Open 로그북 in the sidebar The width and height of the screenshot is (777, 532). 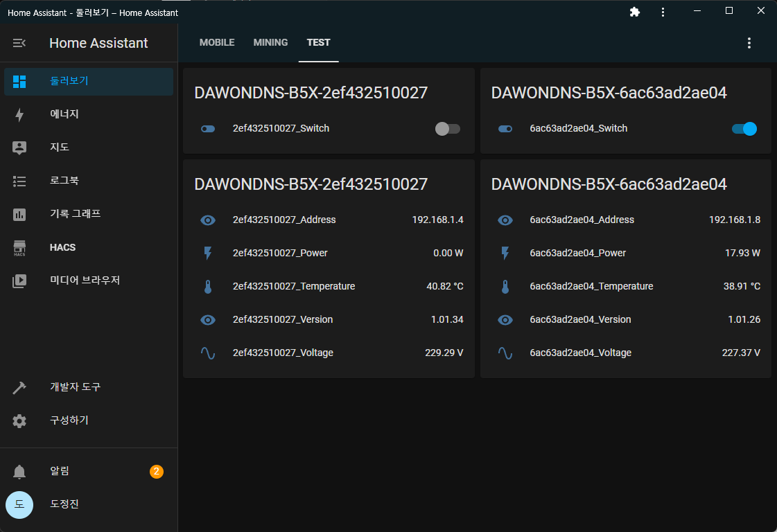pyautogui.click(x=89, y=181)
